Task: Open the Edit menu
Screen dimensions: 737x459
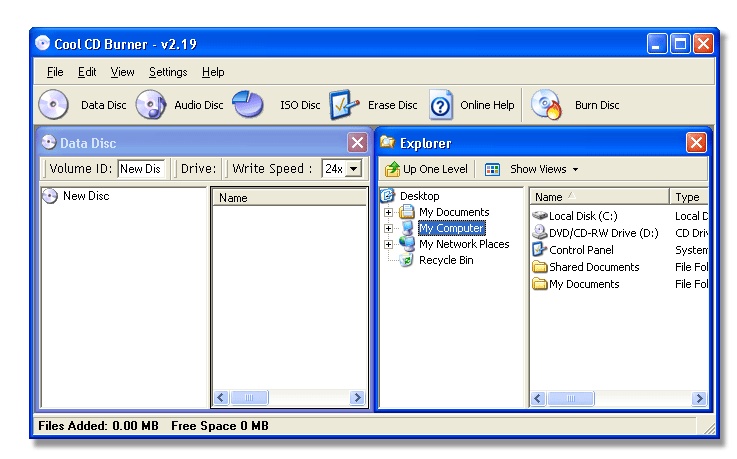Action: pyautogui.click(x=87, y=72)
